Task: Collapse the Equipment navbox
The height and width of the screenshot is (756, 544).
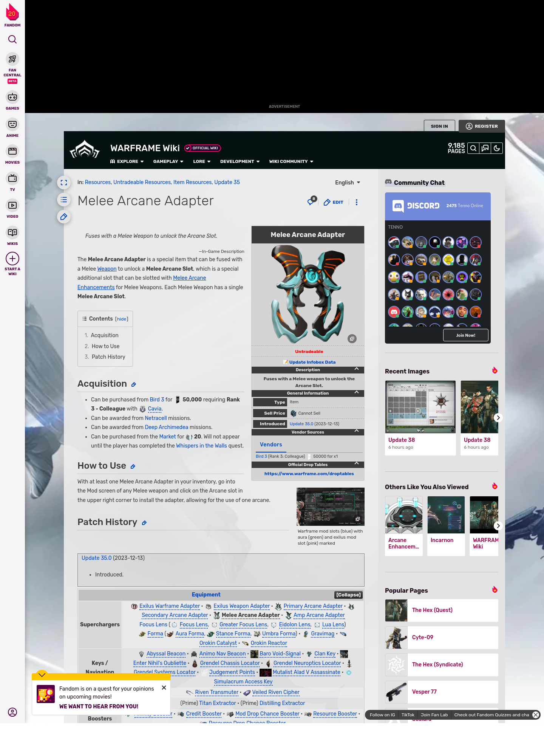Action: point(348,595)
